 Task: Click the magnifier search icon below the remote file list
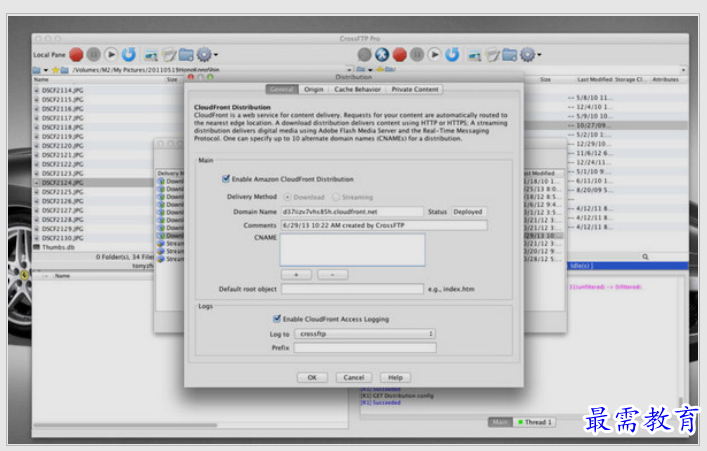click(645, 257)
